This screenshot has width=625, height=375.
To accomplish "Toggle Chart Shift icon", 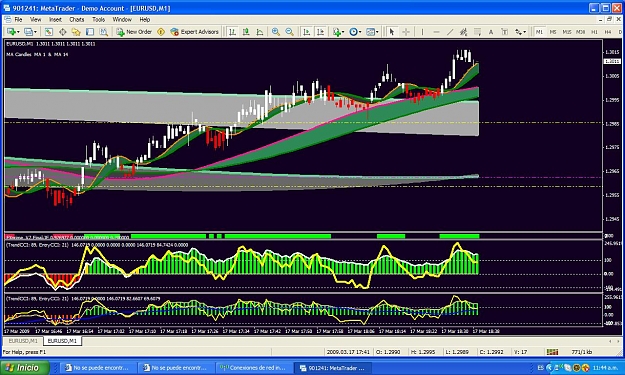I will [320, 32].
